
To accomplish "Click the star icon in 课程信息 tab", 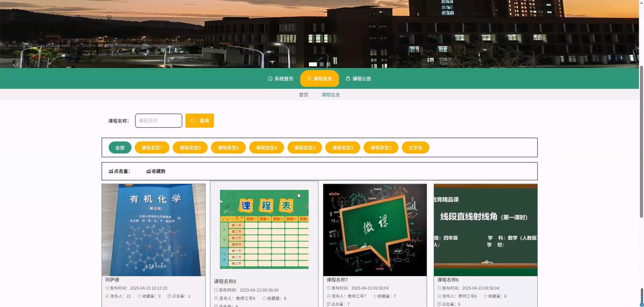I will pos(309,79).
